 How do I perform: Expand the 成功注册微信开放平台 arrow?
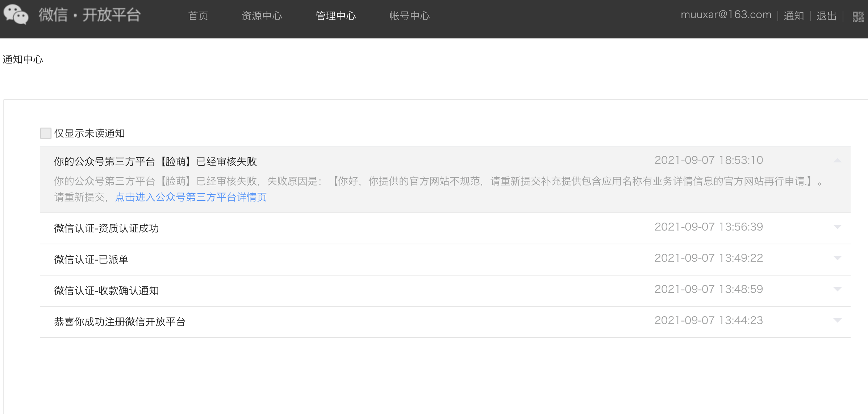(x=837, y=320)
